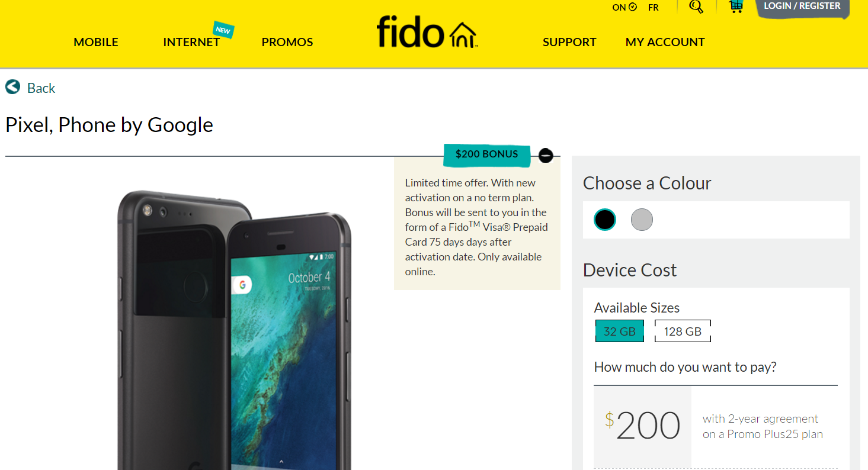The image size is (868, 470).
Task: Click the Fido home logo
Action: pos(427,31)
